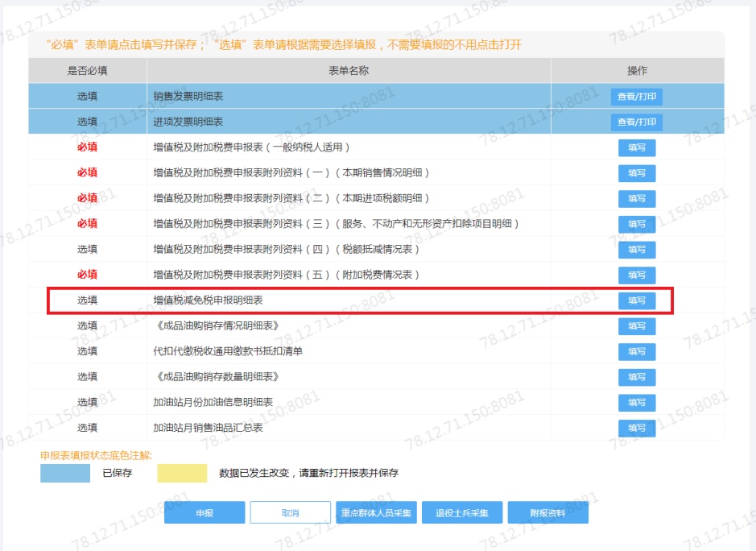Click 填写 for 附列资料（五）附加税费情况表

[x=636, y=275]
